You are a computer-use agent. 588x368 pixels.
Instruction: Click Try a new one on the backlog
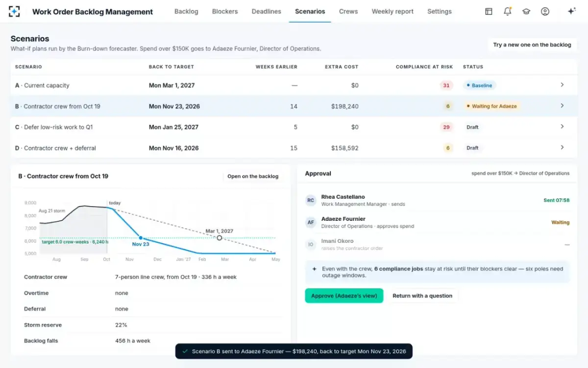[532, 45]
